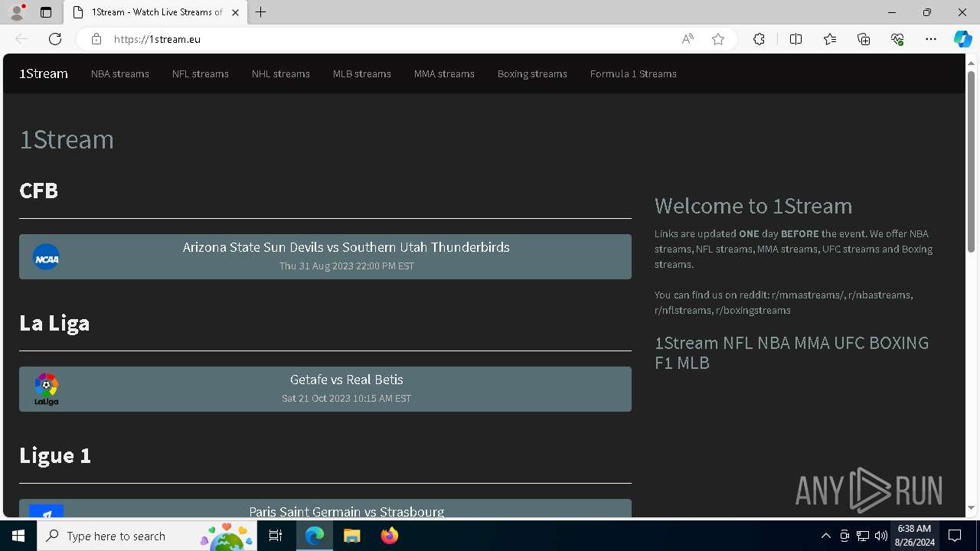Open the Favorites list icon

(830, 39)
